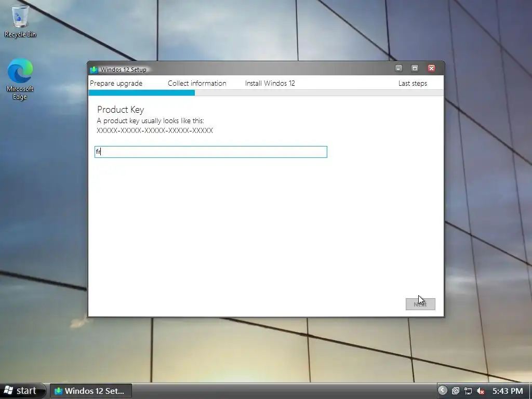
Task: Click the Next button
Action: pos(420,304)
